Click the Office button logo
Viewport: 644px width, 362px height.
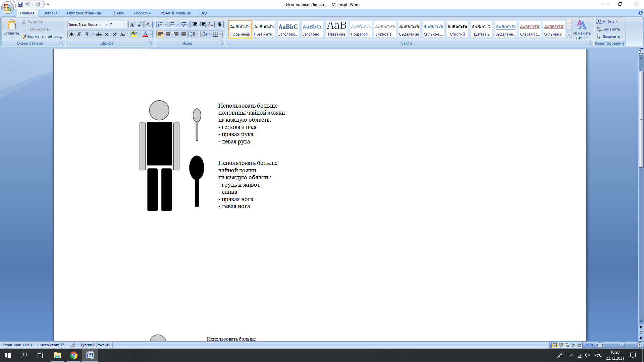pyautogui.click(x=7, y=7)
